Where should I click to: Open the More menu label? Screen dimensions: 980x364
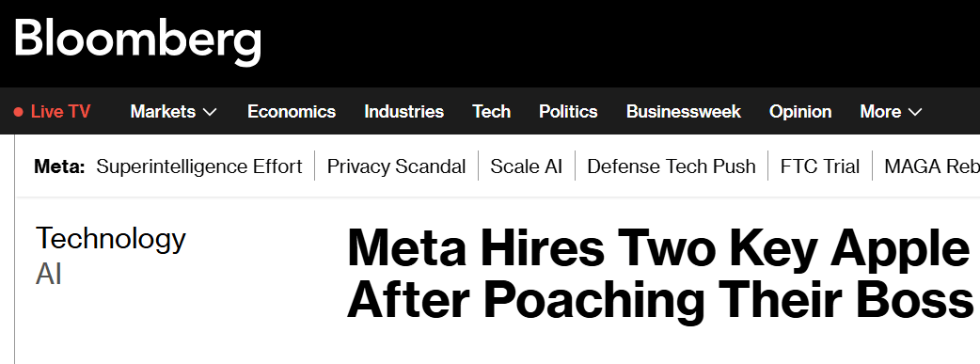click(880, 111)
